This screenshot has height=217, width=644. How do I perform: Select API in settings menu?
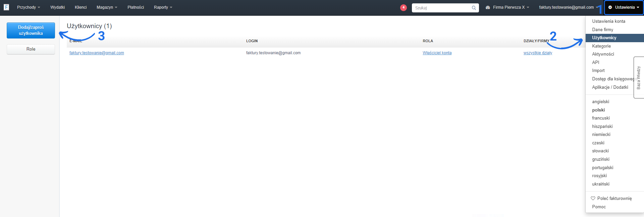tap(595, 62)
